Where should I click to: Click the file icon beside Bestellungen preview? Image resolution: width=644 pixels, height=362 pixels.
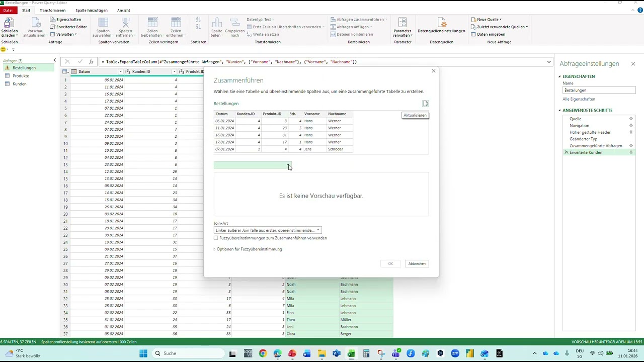click(x=425, y=104)
